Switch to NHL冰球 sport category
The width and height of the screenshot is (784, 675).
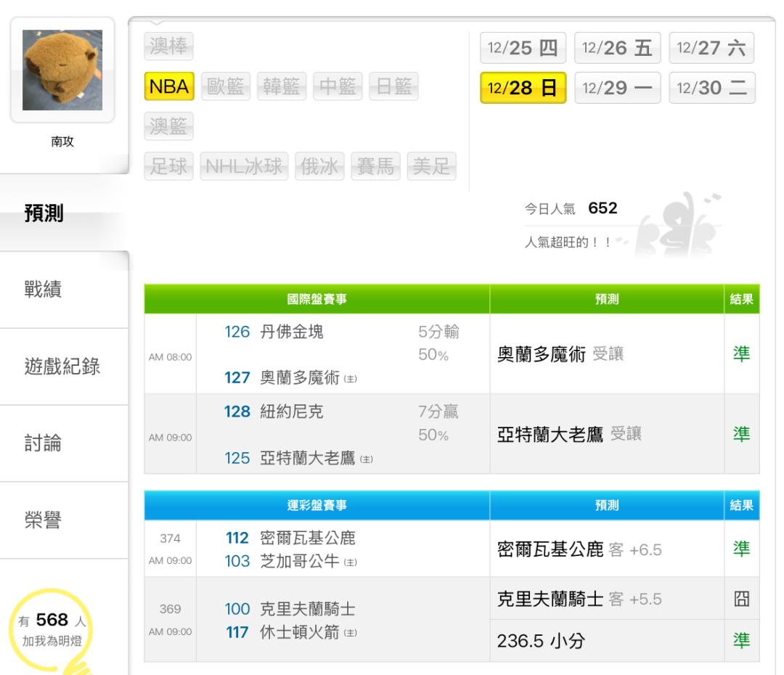[246, 166]
